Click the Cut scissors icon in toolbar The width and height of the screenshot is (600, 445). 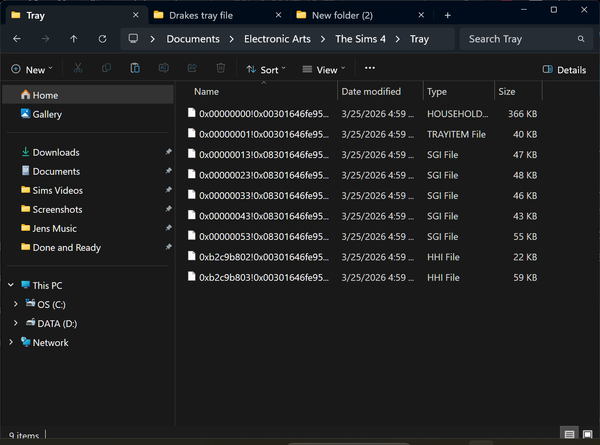[78, 68]
